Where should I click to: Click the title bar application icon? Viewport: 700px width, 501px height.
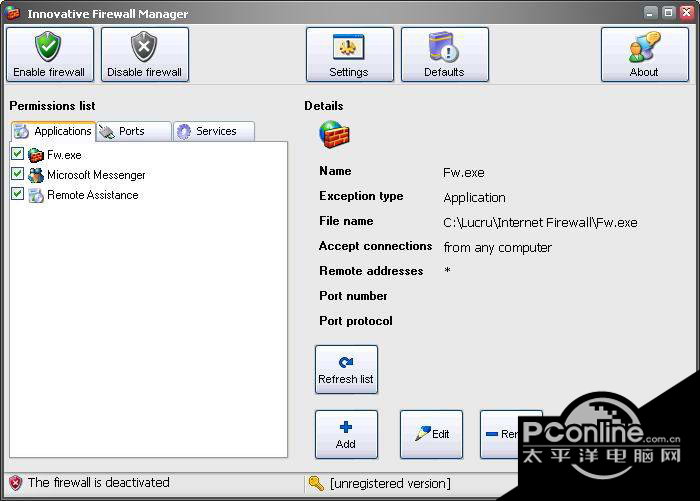(x=12, y=13)
